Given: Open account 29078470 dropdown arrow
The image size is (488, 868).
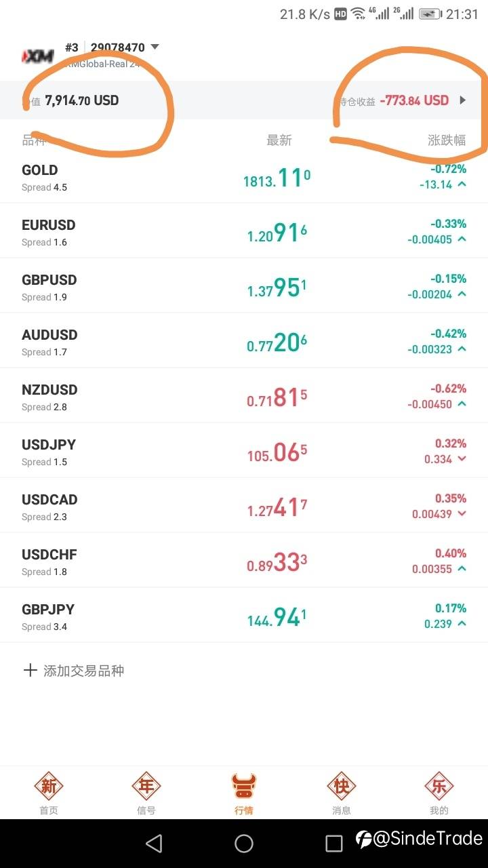Looking at the screenshot, I should [x=155, y=47].
